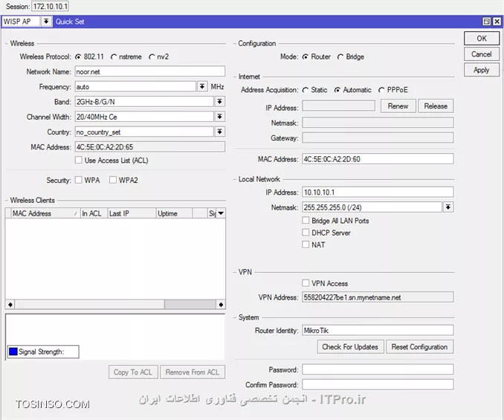Click Reset Configuration button
The height and width of the screenshot is (420, 504).
tap(419, 346)
